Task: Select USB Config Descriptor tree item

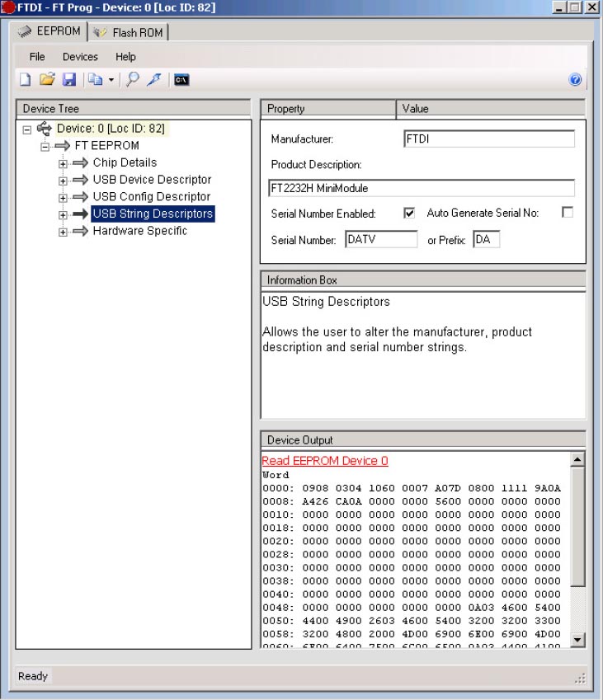Action: tap(152, 196)
